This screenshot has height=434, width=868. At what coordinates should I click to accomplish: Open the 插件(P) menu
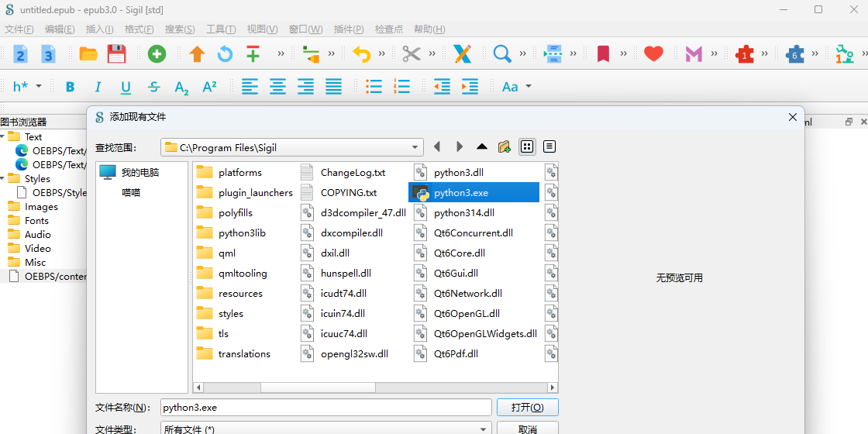pyautogui.click(x=349, y=29)
